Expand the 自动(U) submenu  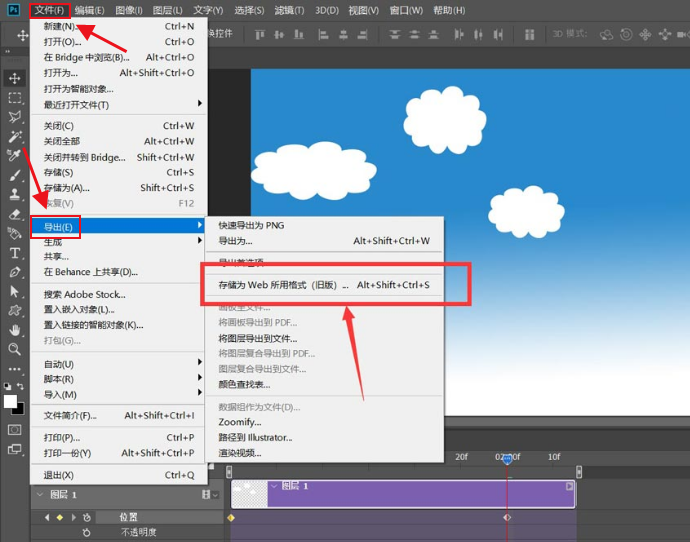(x=120, y=364)
